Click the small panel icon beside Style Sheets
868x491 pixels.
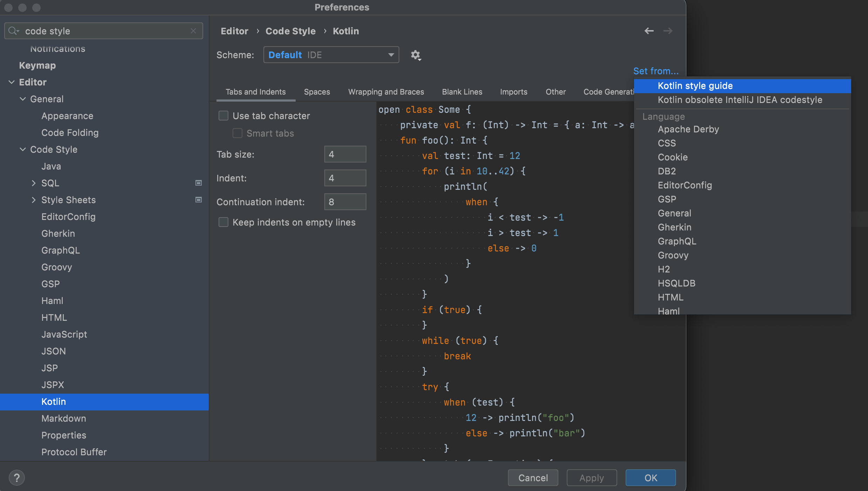coord(198,200)
